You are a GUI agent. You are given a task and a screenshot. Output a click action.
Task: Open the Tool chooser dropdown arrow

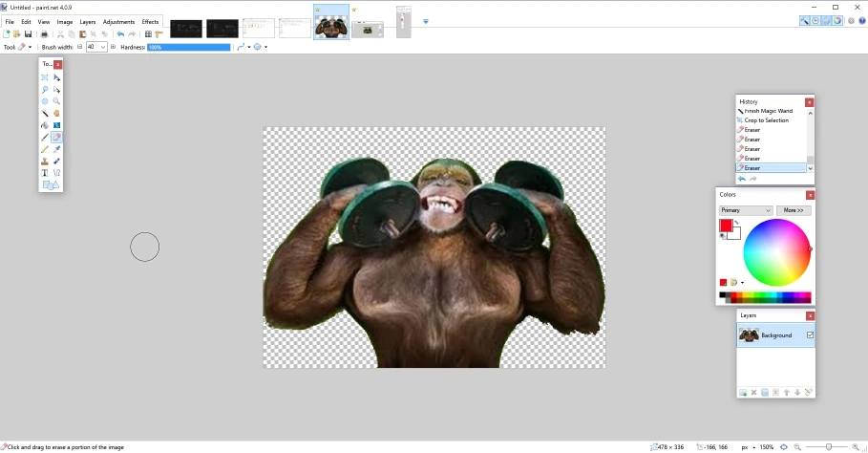[30, 47]
